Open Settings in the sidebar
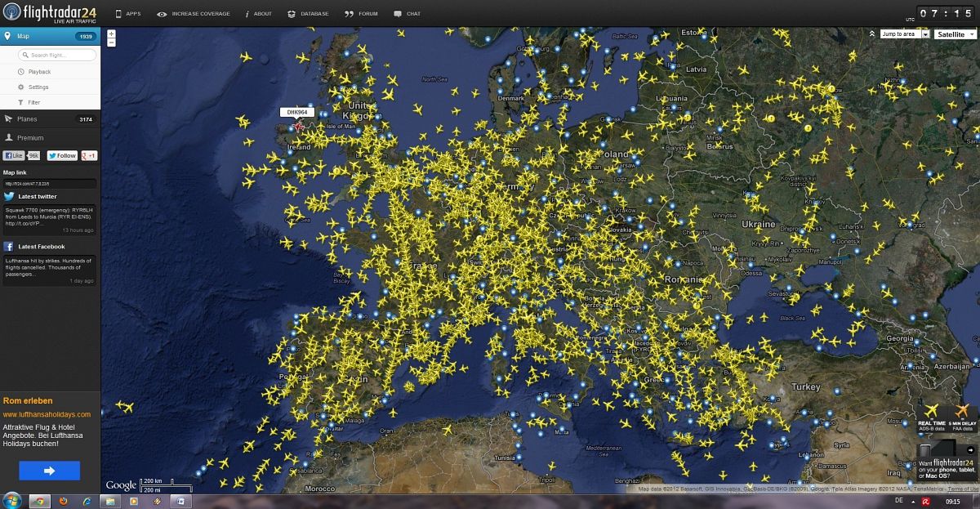The height and width of the screenshot is (509, 980). [x=38, y=87]
